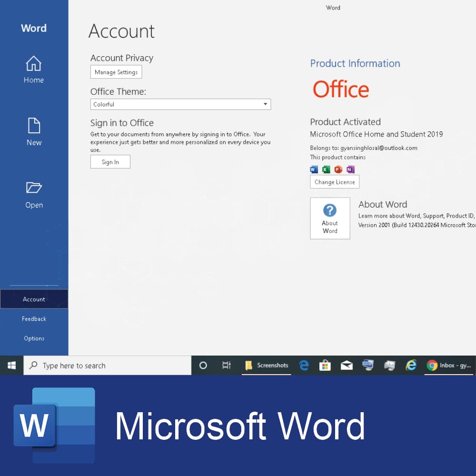Click the Open folder icon
Image resolution: width=476 pixels, height=476 pixels.
(34, 187)
